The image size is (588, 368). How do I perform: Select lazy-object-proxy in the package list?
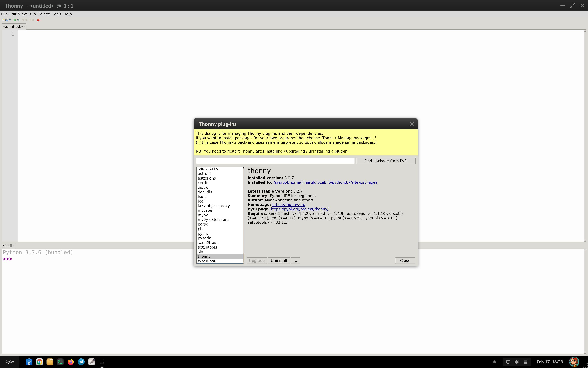(x=219, y=206)
